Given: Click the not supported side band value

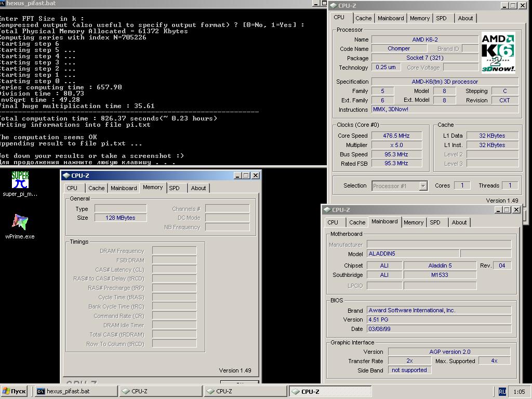Looking at the screenshot, I should [409, 370].
